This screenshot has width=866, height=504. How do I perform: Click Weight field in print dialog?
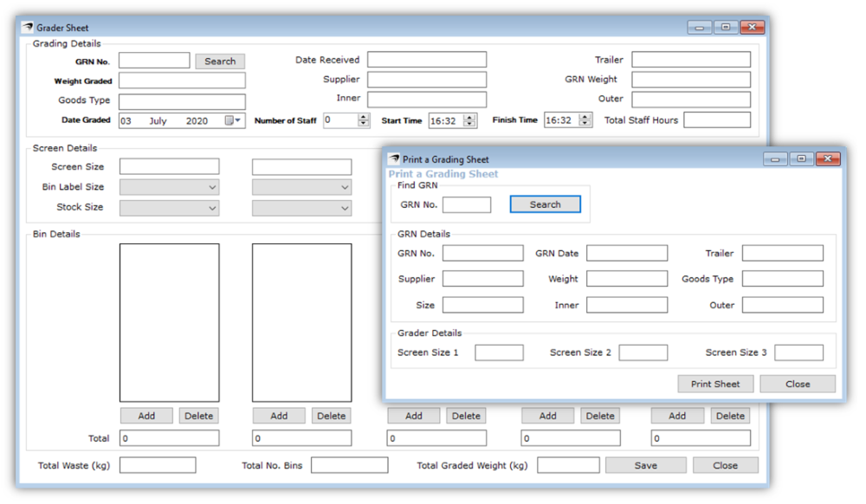(627, 279)
